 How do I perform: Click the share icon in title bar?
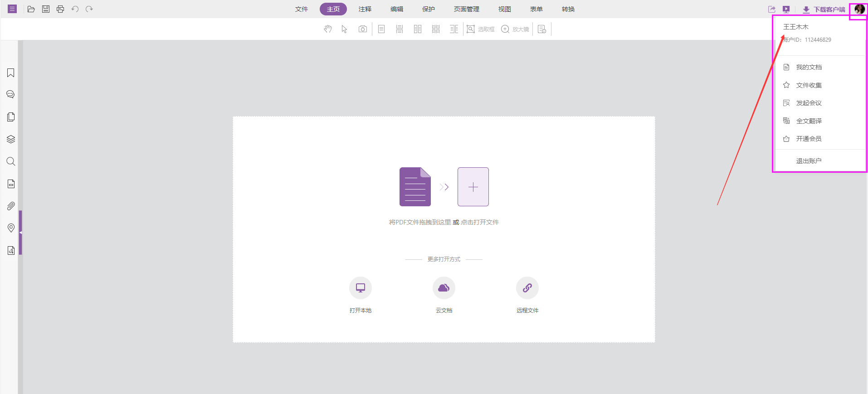(772, 9)
